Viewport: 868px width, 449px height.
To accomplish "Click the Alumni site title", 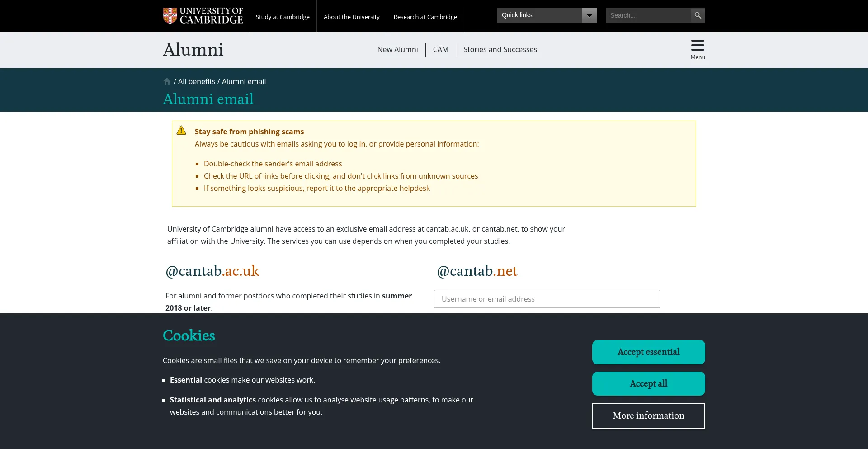I will (x=193, y=49).
